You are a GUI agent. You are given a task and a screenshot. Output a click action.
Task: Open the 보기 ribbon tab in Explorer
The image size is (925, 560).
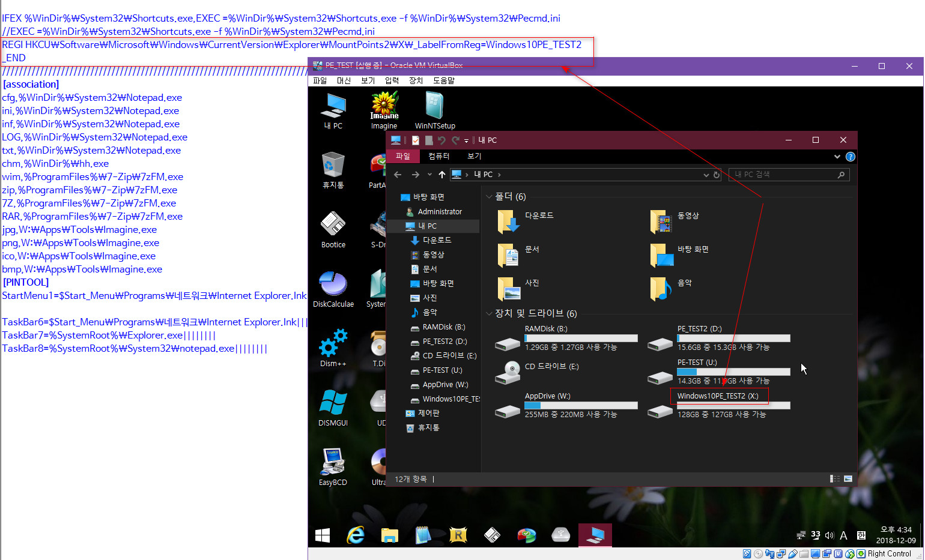475,156
